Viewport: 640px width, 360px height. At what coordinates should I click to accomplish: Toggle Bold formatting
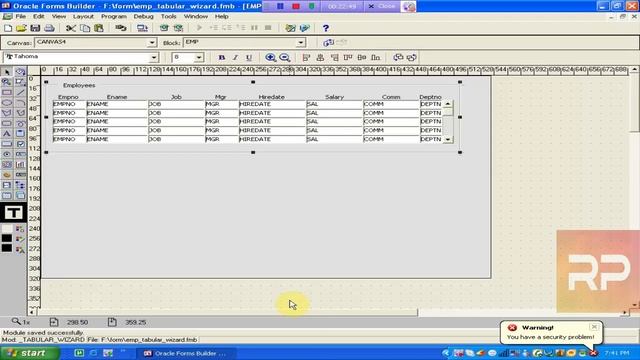[x=222, y=58]
